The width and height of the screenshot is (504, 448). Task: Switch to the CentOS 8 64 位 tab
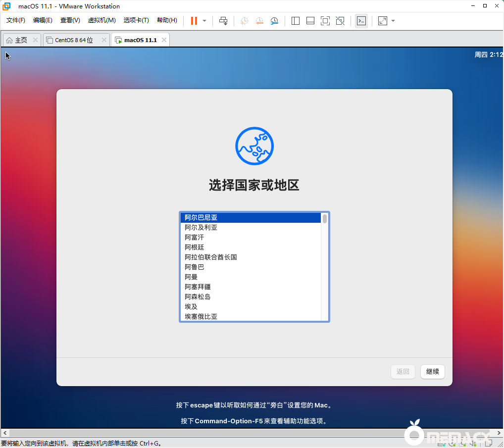pos(74,40)
